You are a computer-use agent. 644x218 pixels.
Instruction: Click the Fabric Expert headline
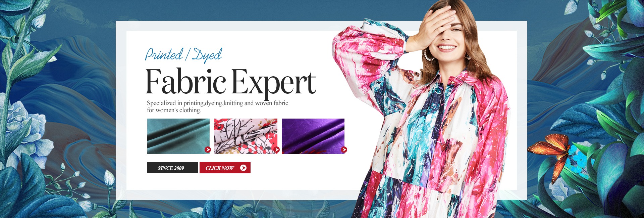tap(231, 82)
